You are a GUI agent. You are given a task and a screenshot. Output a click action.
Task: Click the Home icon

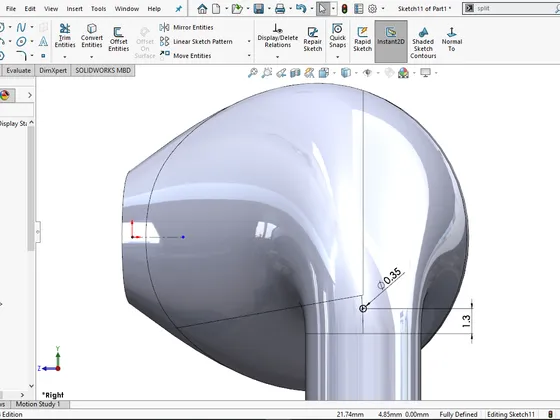pyautogui.click(x=202, y=9)
